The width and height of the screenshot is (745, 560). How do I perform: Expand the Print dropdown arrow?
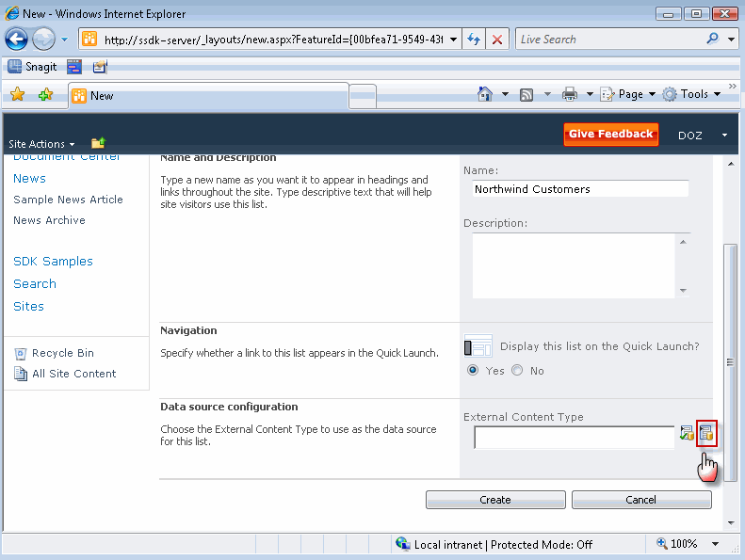(590, 94)
